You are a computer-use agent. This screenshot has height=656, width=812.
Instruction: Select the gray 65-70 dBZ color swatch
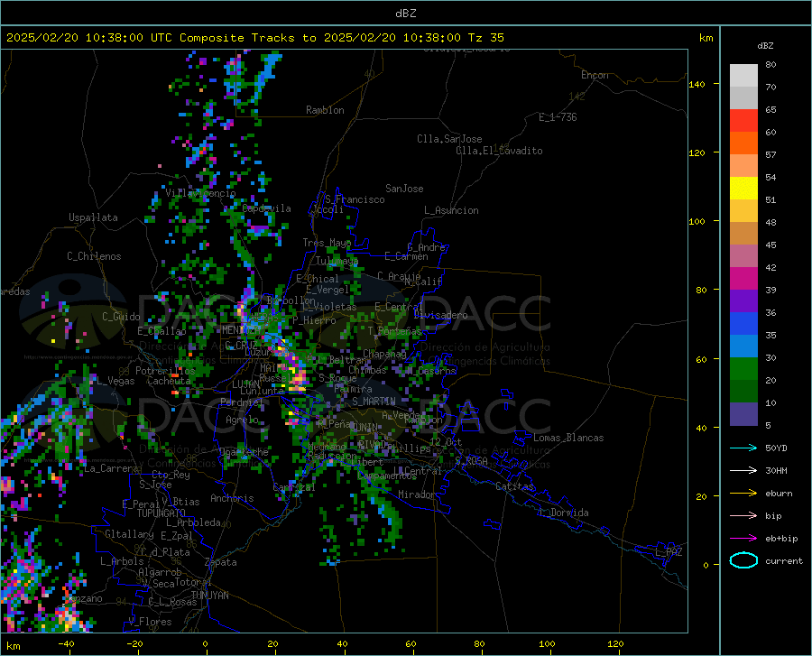(x=743, y=98)
